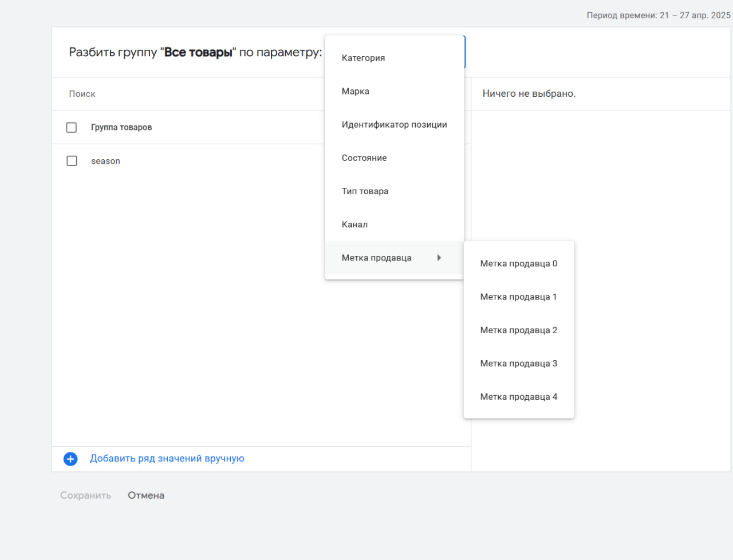Viewport: 733px width, 560px height.
Task: Choose Метка продавца 0 in submenu
Action: [519, 263]
